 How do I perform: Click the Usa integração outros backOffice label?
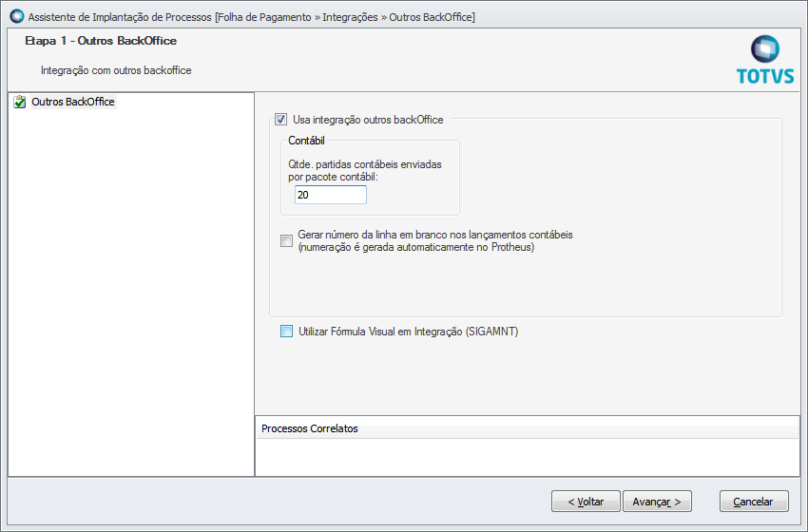click(368, 120)
